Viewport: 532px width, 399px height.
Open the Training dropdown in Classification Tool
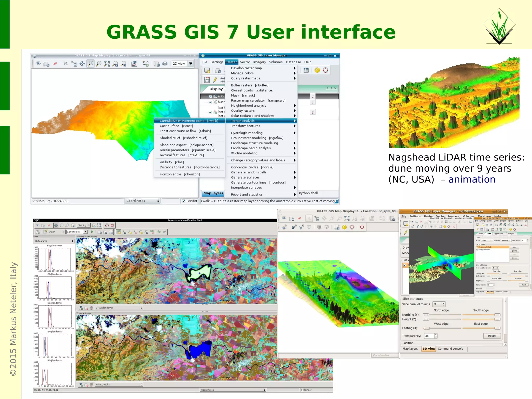click(84, 225)
